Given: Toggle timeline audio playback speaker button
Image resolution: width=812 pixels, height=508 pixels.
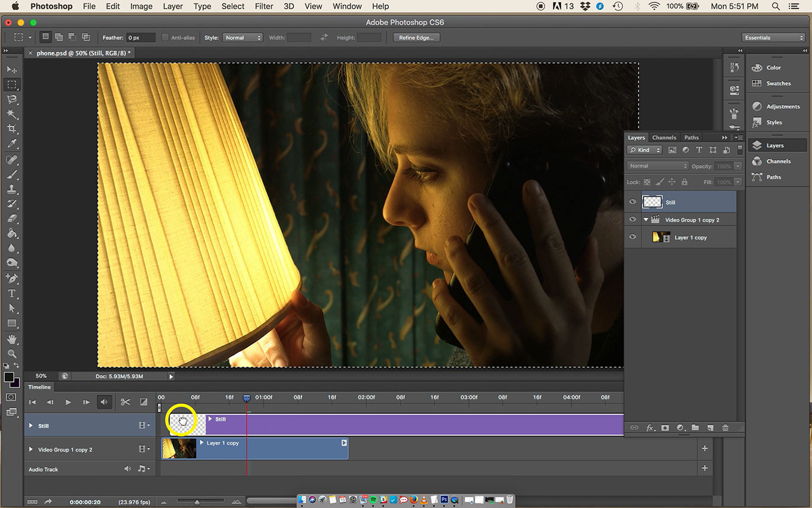Looking at the screenshot, I should [104, 402].
